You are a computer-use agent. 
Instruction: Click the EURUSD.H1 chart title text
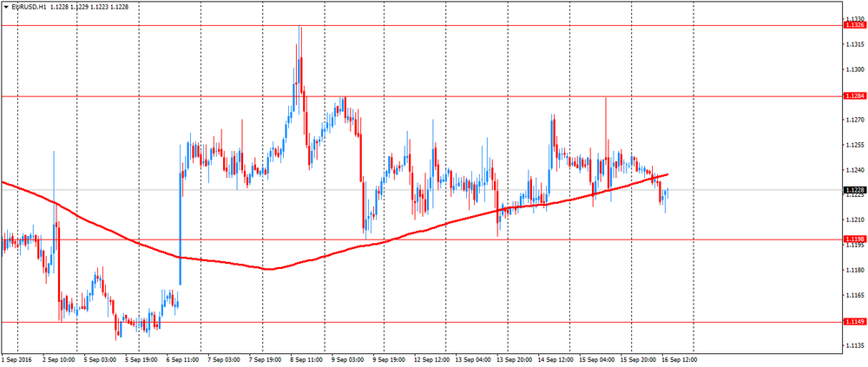(x=28, y=7)
